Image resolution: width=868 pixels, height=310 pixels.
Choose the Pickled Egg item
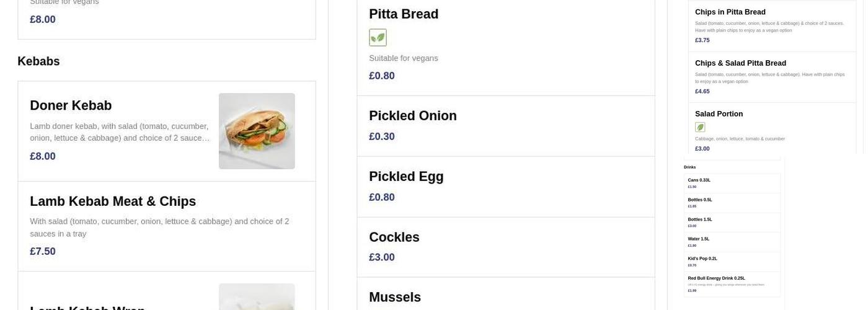(x=406, y=177)
